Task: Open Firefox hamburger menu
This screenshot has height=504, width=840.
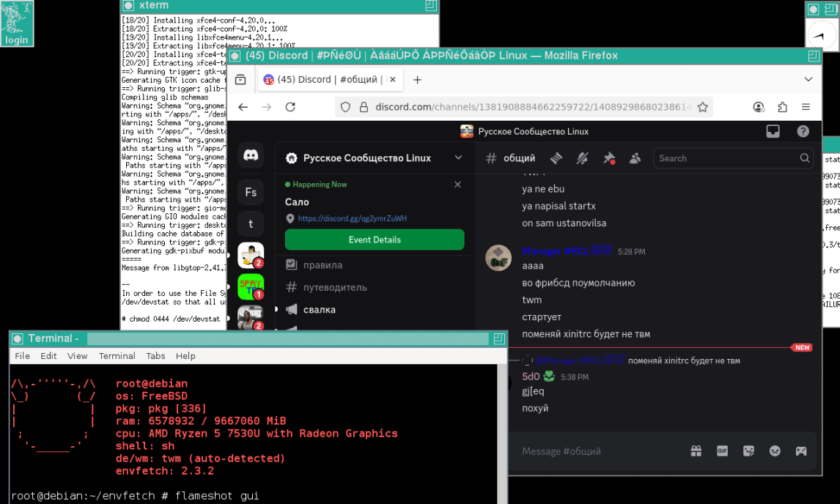Action: pyautogui.click(x=806, y=107)
